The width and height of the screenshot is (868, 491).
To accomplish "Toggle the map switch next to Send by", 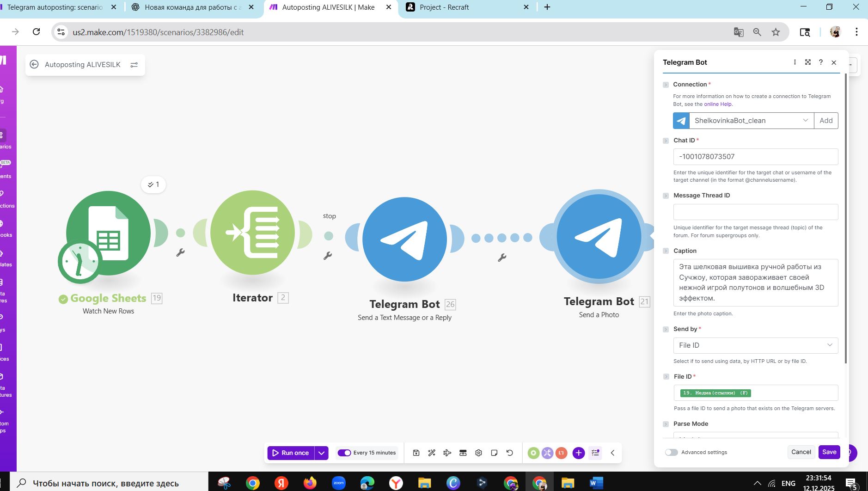I will click(x=666, y=329).
